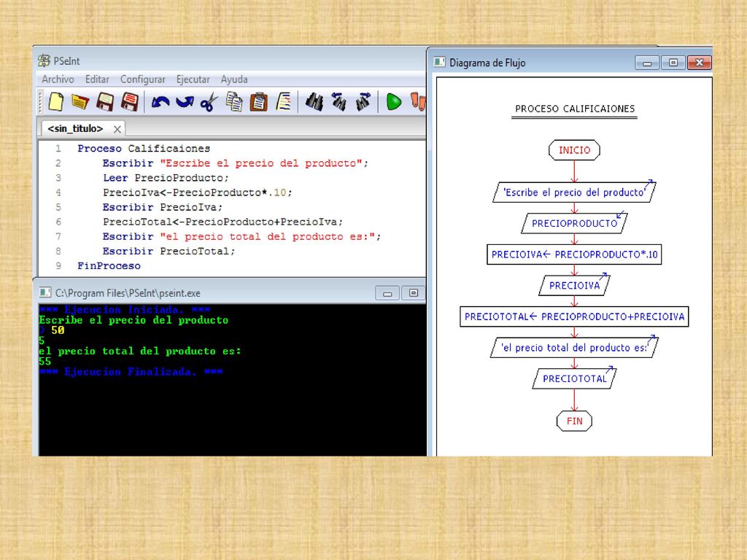
Task: Maximize the Diagrama de Flujo window
Action: tap(673, 63)
